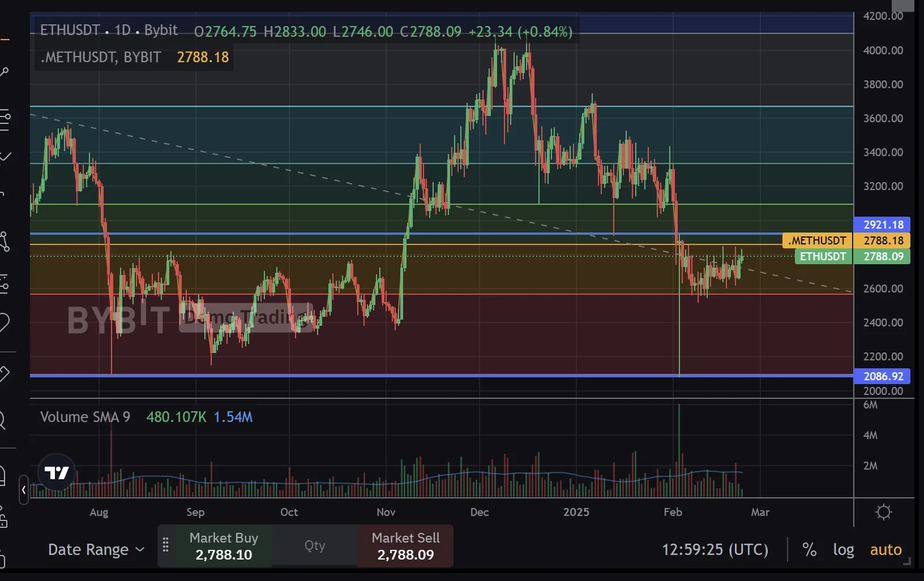
Task: Toggle auto scale mode
Action: pyautogui.click(x=885, y=549)
